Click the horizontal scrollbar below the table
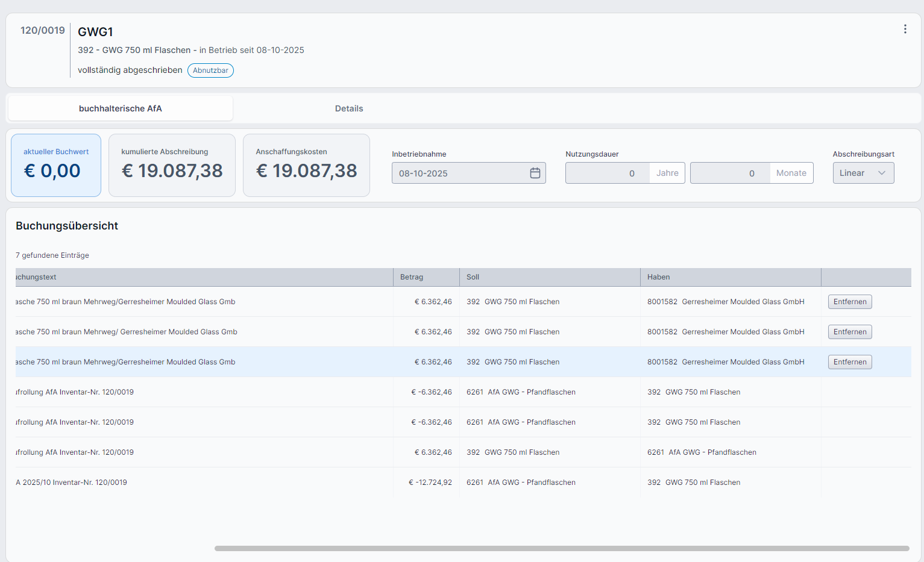This screenshot has width=924, height=562. pyautogui.click(x=561, y=548)
